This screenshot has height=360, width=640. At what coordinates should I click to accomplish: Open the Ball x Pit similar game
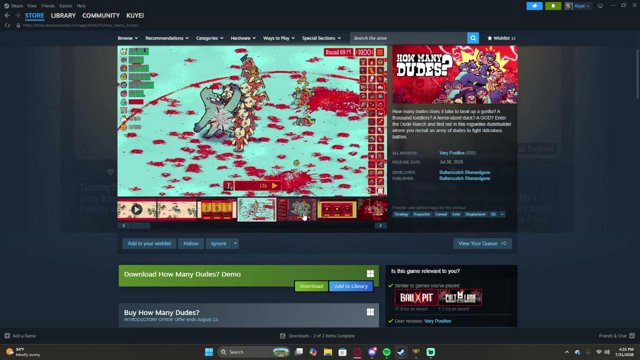coord(416,298)
